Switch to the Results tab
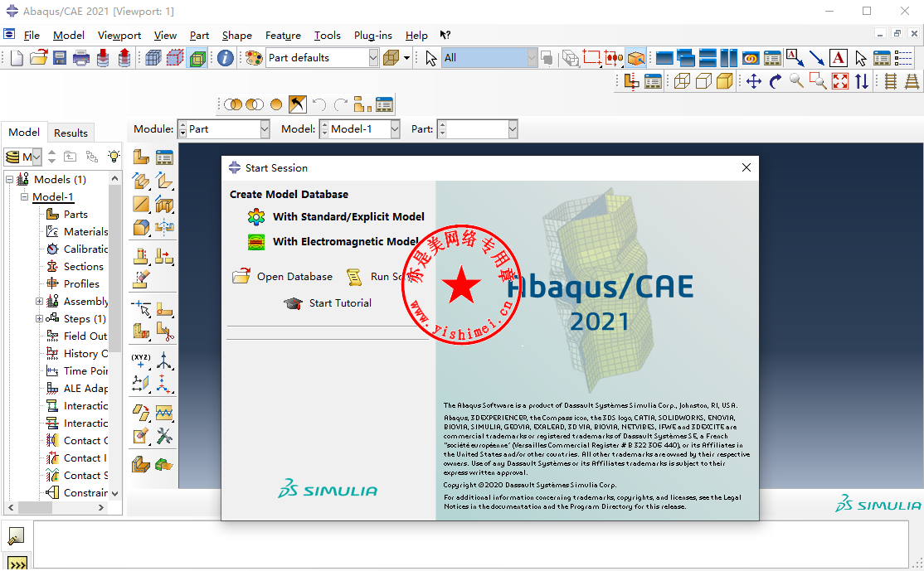Screen dimensions: 924x571 [71, 133]
